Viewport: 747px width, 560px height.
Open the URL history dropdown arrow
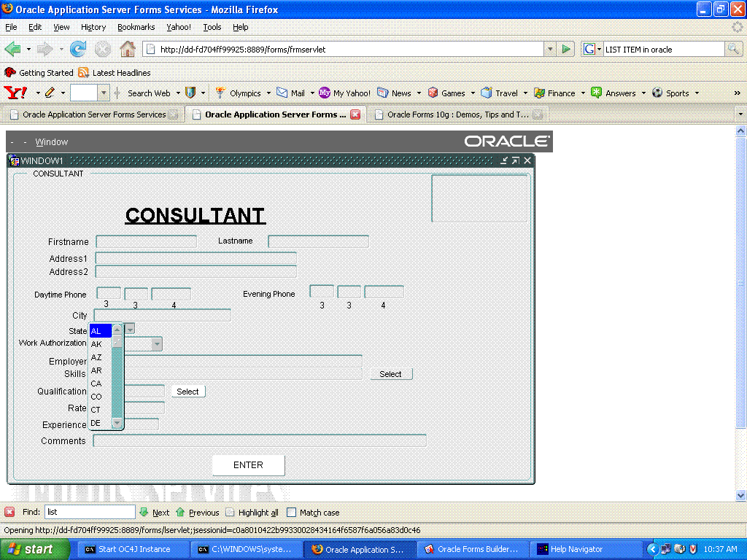point(550,49)
